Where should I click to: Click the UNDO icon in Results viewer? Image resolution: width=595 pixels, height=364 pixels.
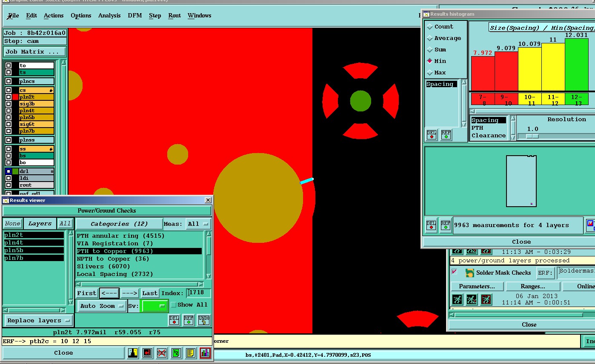pos(204,320)
